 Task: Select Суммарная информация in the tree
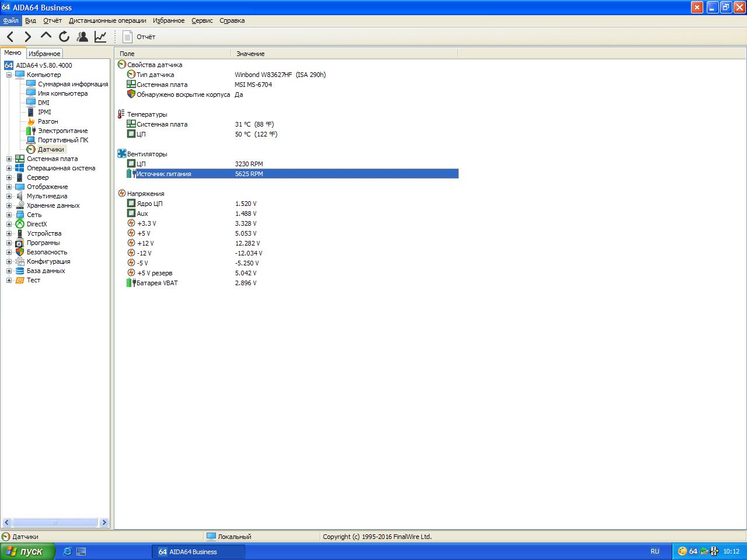(x=73, y=84)
